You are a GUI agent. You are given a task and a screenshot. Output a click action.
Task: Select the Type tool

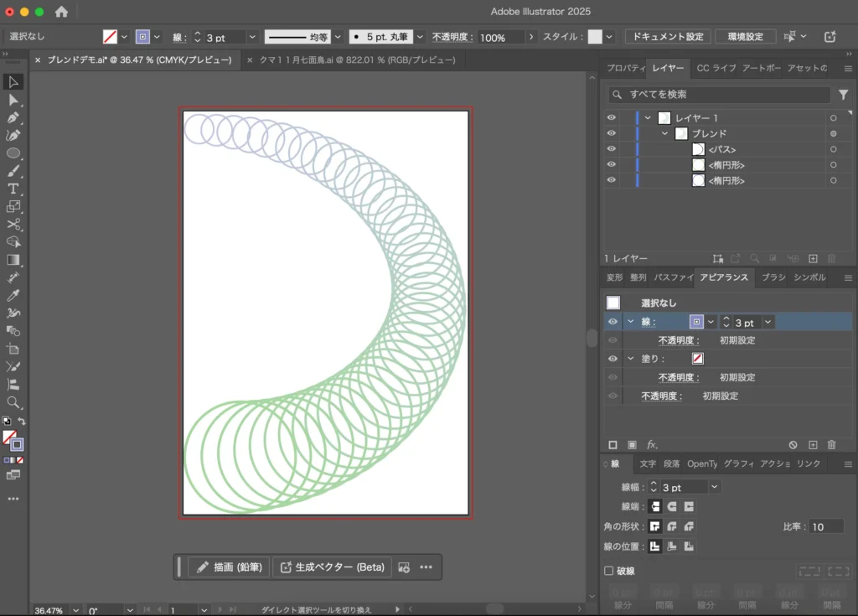13,189
